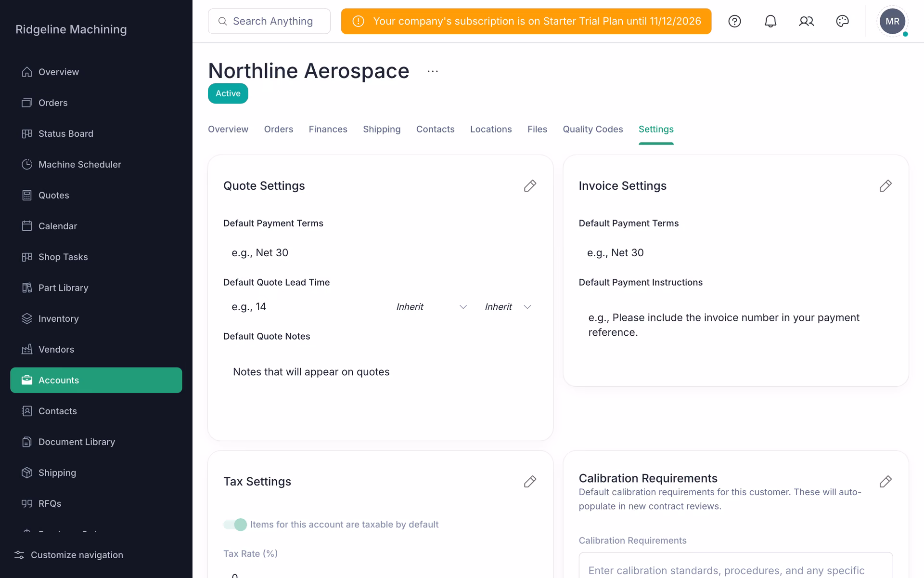Image resolution: width=924 pixels, height=578 pixels.
Task: Click Customize navigation
Action: click(x=69, y=555)
